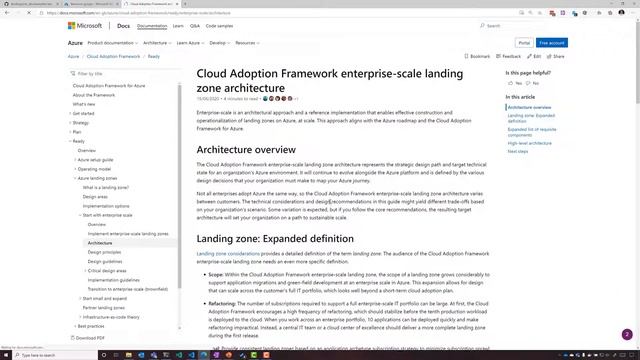Expand the Operating model node

(75, 169)
